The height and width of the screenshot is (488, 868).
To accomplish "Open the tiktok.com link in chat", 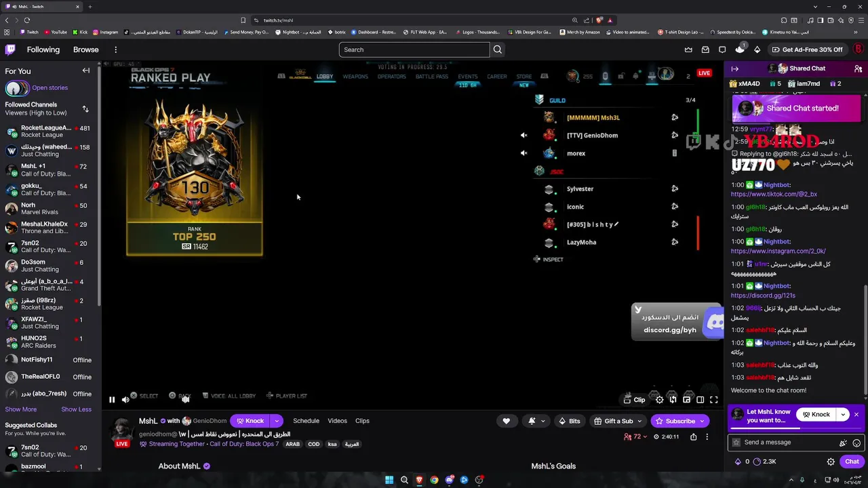I will pos(774,195).
